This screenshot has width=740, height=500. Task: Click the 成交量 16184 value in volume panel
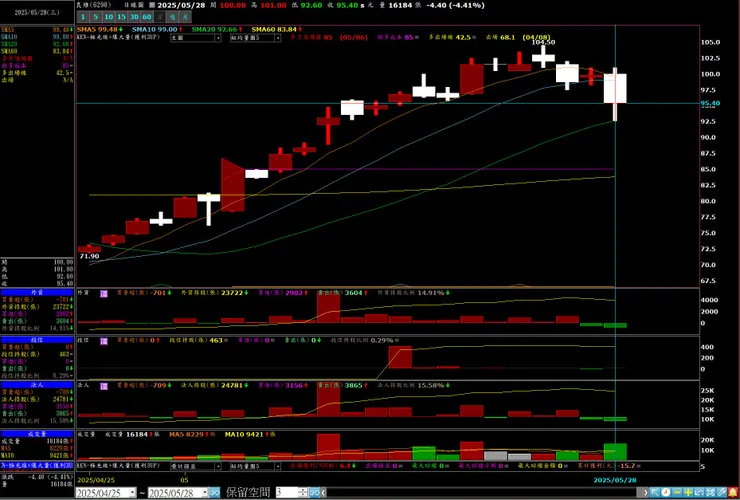(x=137, y=434)
